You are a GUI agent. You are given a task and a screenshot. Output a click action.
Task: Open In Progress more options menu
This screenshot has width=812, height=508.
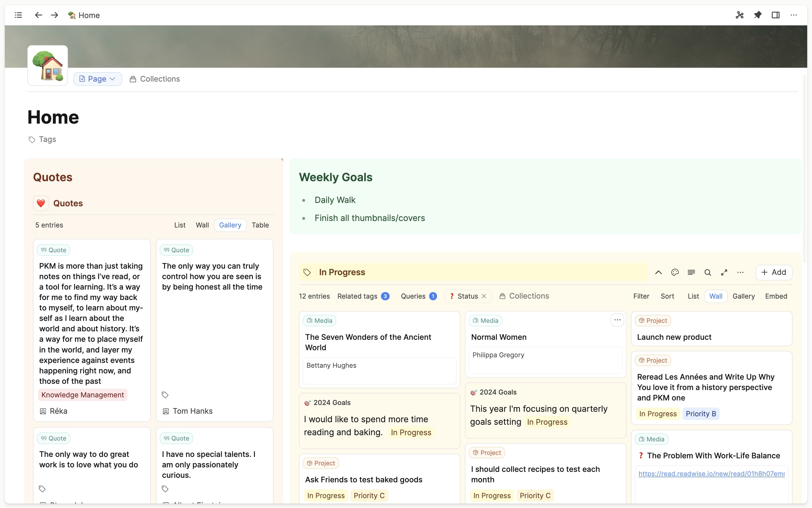[741, 272]
